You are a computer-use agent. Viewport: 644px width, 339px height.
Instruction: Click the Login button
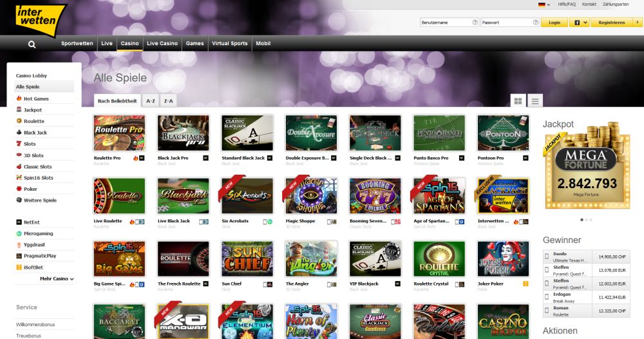coord(554,22)
